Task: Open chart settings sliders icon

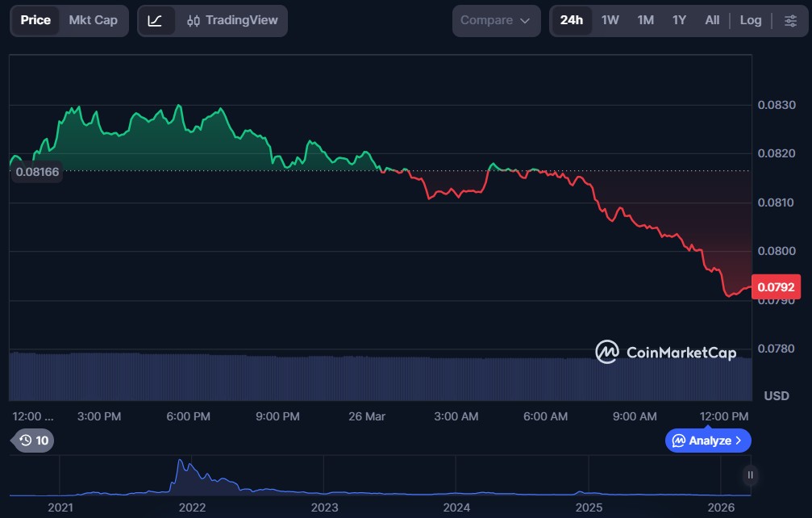Action: click(790, 20)
